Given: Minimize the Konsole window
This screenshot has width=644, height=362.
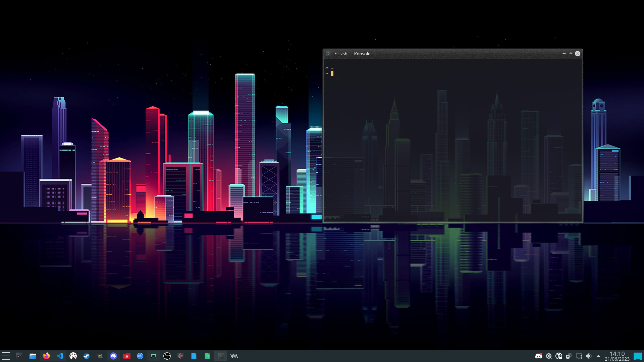Looking at the screenshot, I should [564, 54].
